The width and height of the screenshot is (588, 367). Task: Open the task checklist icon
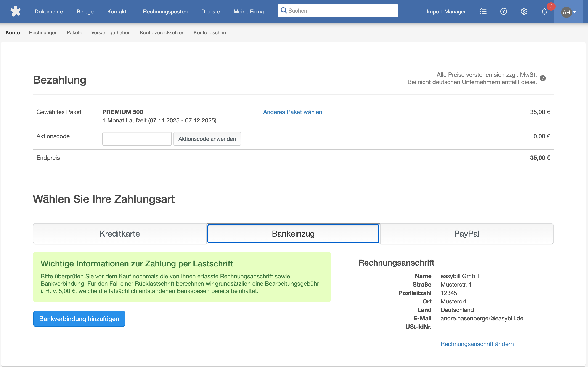(x=483, y=11)
